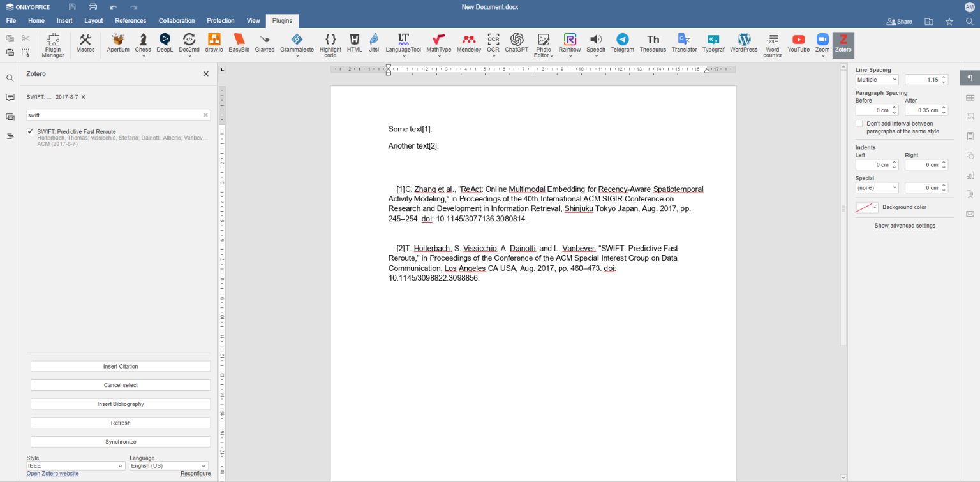Switch to the References ribbon tab
Image resolution: width=980 pixels, height=482 pixels.
click(130, 20)
